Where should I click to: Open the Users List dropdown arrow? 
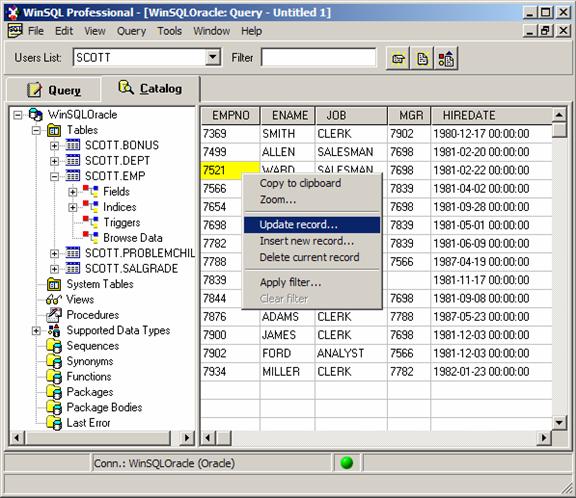[x=213, y=58]
